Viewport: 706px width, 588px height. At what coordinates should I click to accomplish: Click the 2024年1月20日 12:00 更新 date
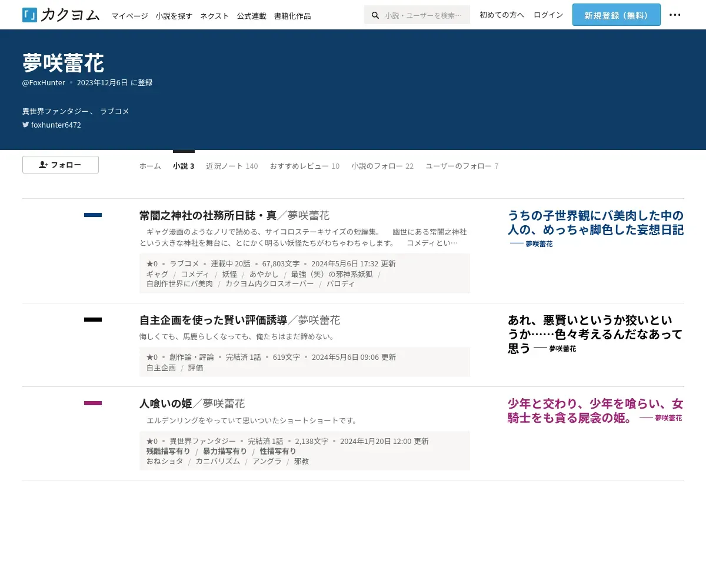coord(384,441)
